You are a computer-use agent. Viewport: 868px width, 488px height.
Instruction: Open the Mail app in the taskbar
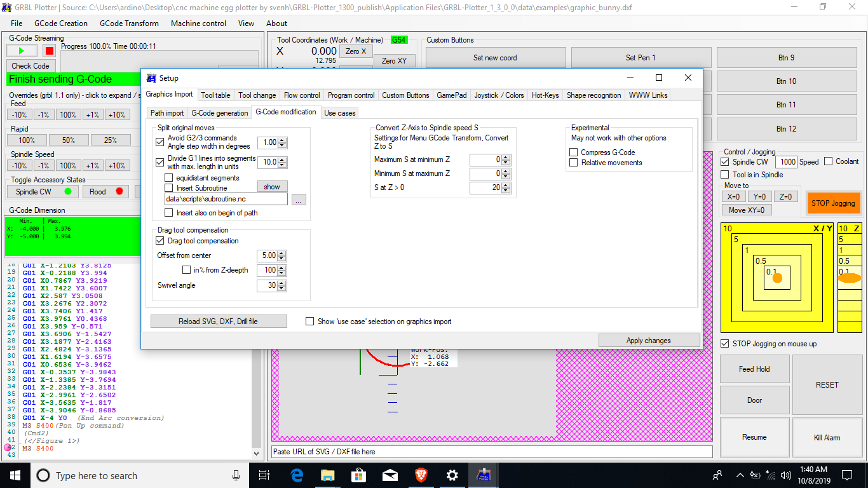(x=390, y=475)
